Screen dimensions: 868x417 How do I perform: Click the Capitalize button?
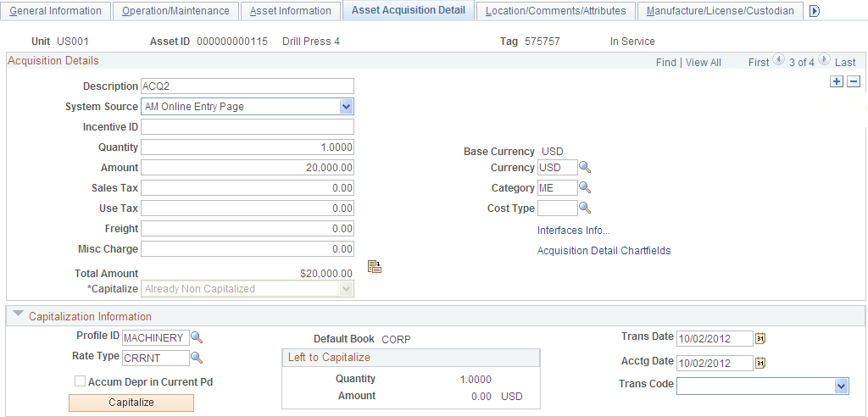pyautogui.click(x=131, y=403)
